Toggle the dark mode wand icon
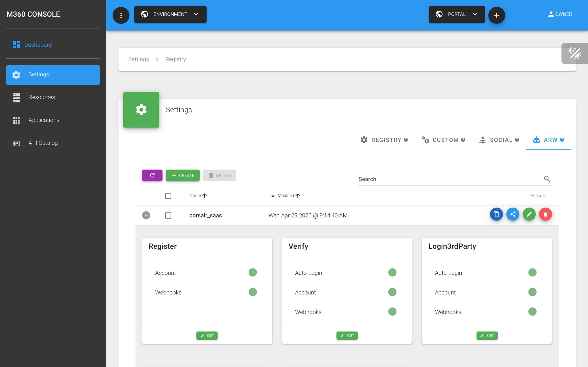Viewport: 588px width, 367px height. (x=575, y=53)
